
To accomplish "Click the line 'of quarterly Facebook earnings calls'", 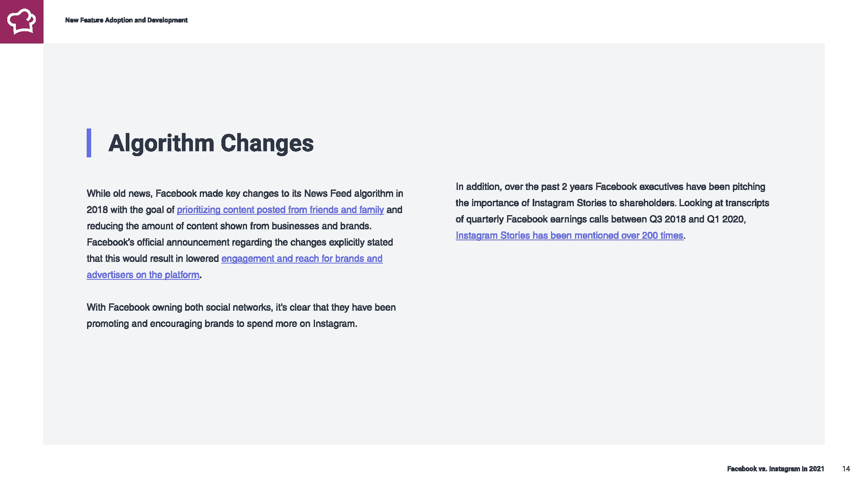I will click(x=601, y=219).
